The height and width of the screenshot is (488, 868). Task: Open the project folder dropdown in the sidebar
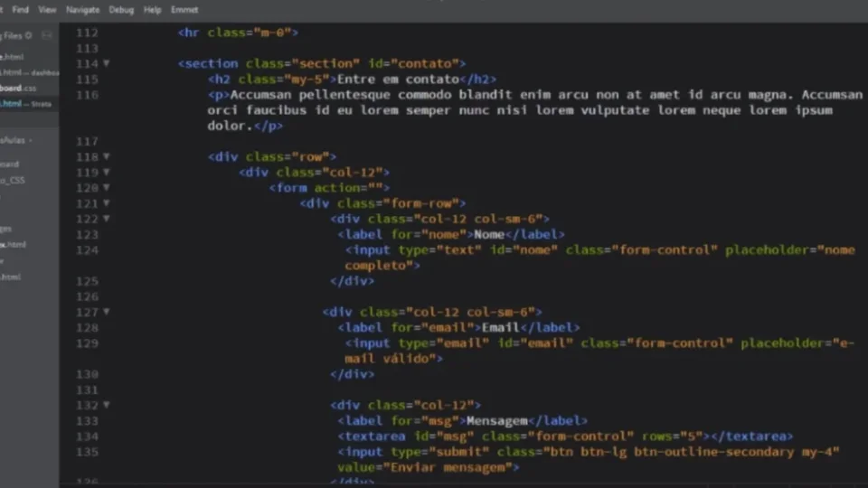(15, 141)
